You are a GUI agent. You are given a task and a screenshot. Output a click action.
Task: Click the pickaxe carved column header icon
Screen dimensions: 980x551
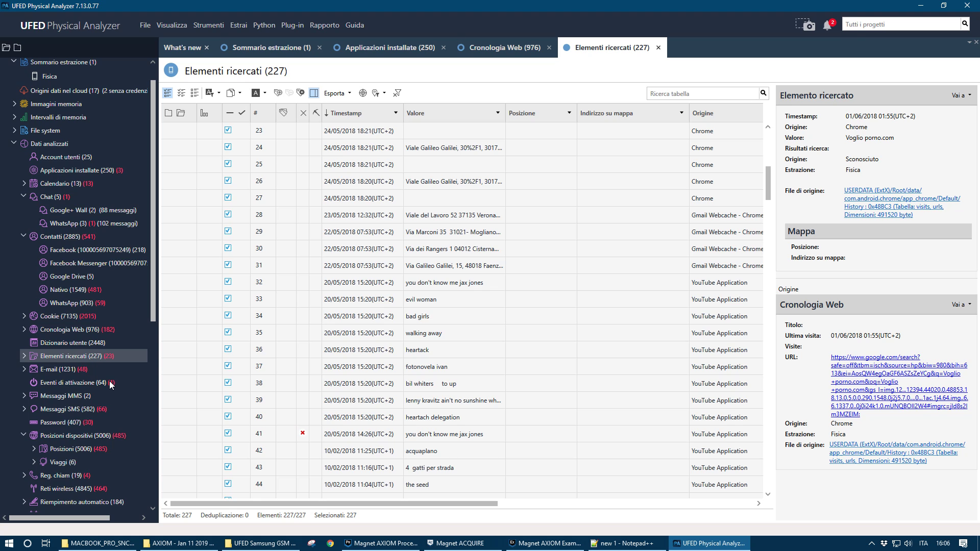tap(316, 113)
